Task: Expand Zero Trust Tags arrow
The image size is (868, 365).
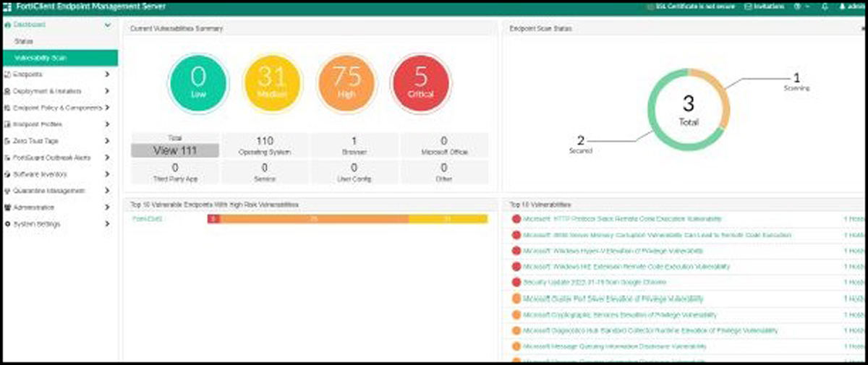Action: click(x=107, y=141)
